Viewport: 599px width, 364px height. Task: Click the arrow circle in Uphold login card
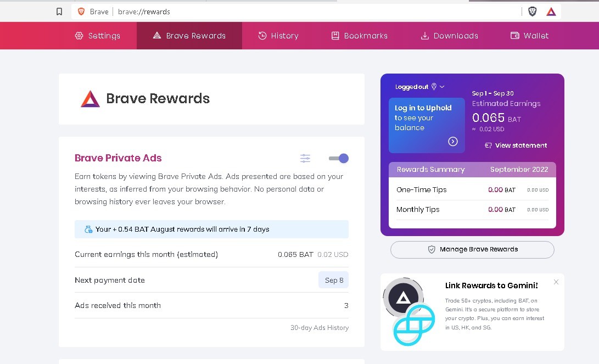coord(453,141)
